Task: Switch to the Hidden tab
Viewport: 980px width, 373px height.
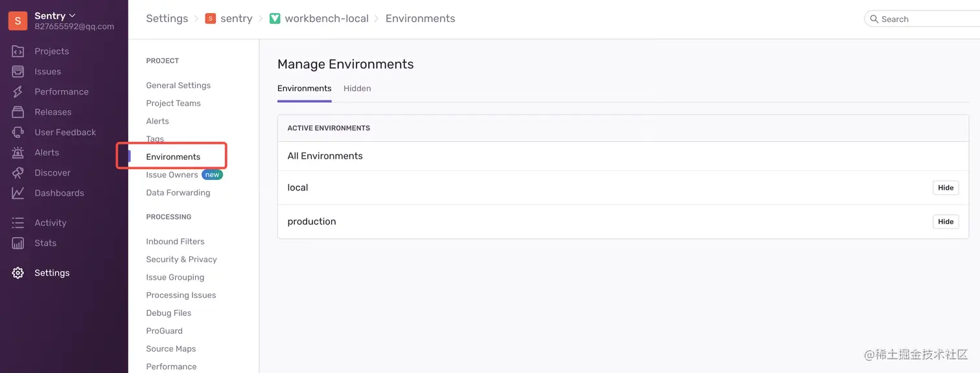Action: 357,89
